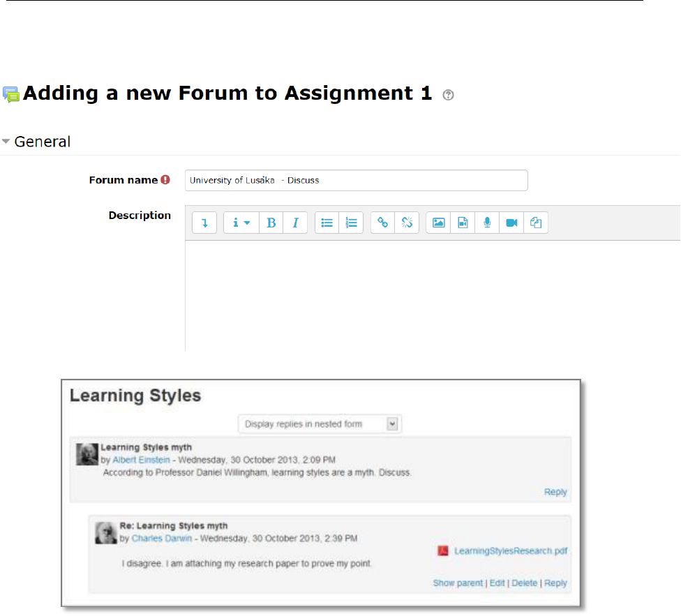Image resolution: width=681 pixels, height=616 pixels.
Task: Insert an unordered bullet list
Action: [x=327, y=223]
